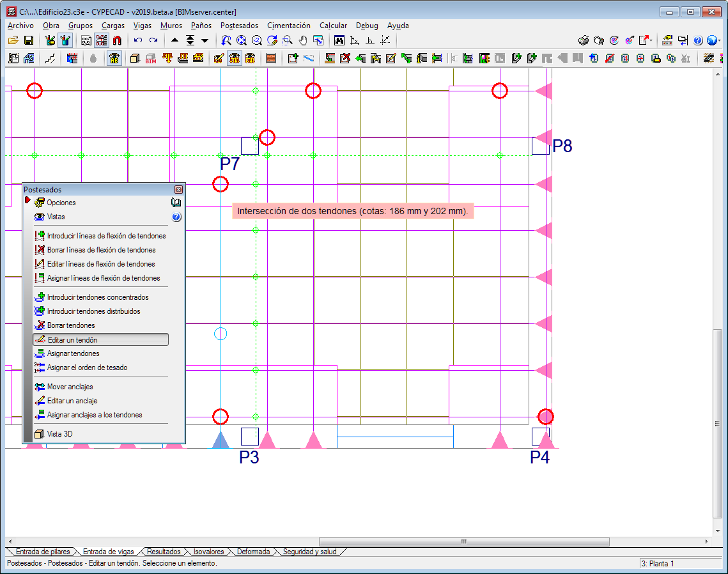Image resolution: width=728 pixels, height=574 pixels.
Task: Switch to Resultados tab
Action: click(x=164, y=552)
